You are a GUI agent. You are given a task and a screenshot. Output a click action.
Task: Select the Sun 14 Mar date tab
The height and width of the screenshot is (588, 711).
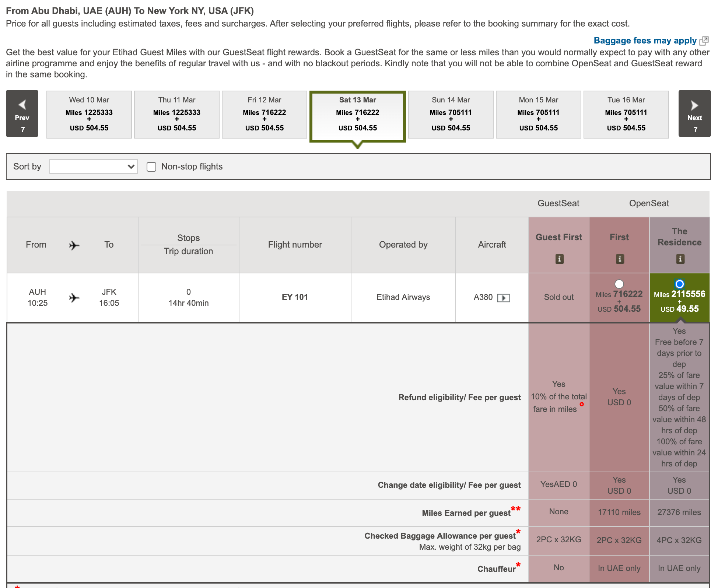(x=451, y=114)
